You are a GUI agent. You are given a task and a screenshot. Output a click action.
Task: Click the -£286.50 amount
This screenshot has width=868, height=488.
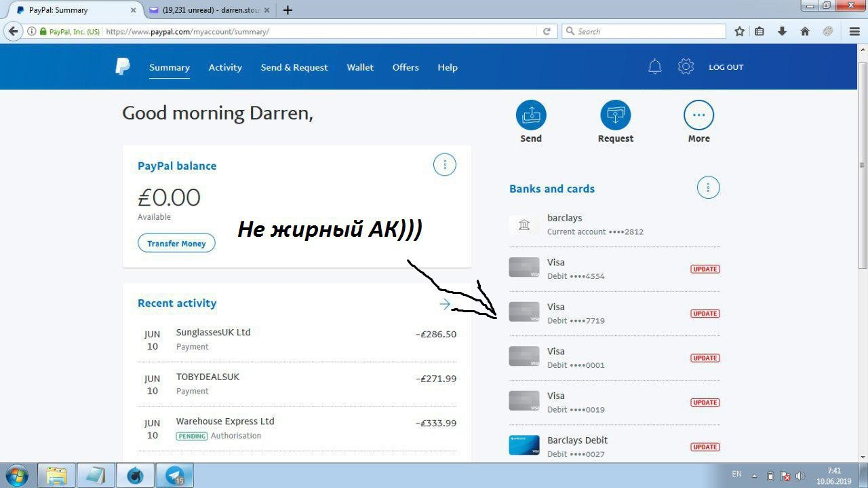coord(436,334)
